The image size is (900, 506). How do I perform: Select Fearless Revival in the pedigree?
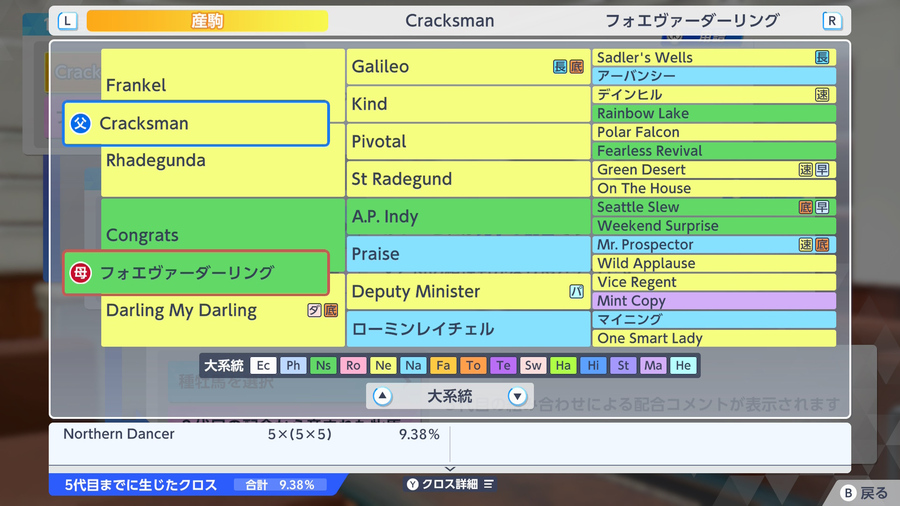(x=714, y=151)
